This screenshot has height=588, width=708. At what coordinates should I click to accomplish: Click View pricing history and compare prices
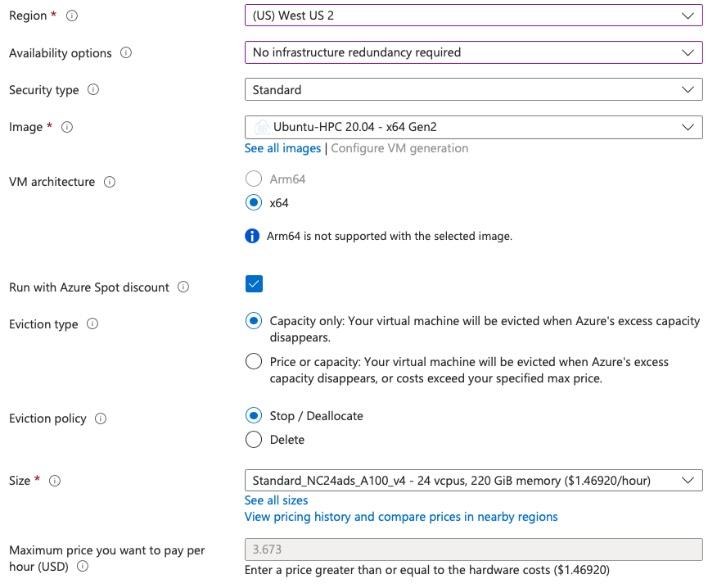[x=401, y=517]
